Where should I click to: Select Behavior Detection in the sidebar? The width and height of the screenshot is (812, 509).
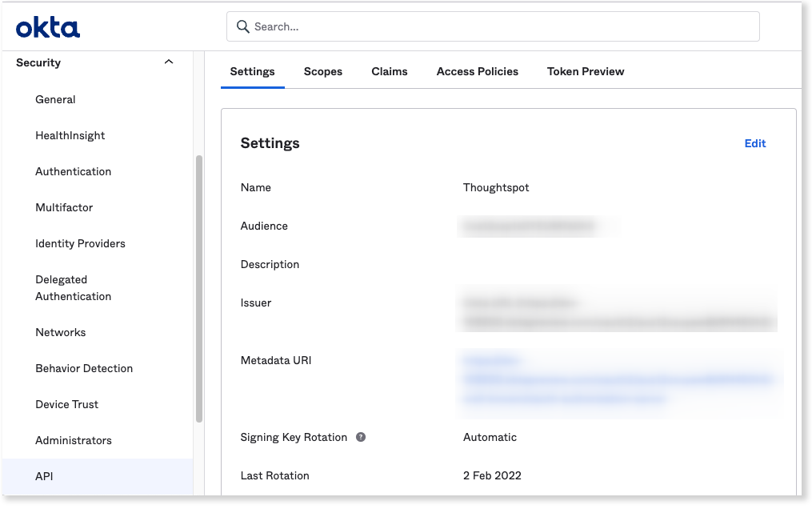(x=84, y=368)
